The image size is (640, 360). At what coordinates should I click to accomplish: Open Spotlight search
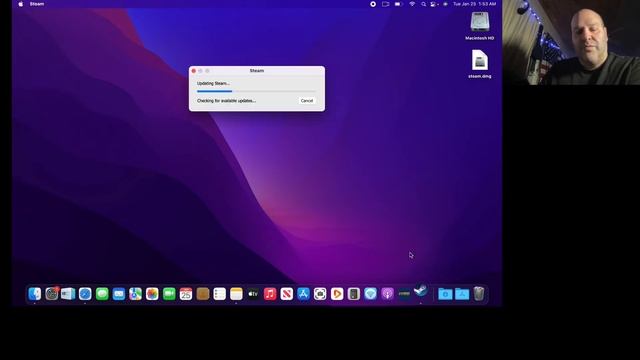[x=423, y=4]
